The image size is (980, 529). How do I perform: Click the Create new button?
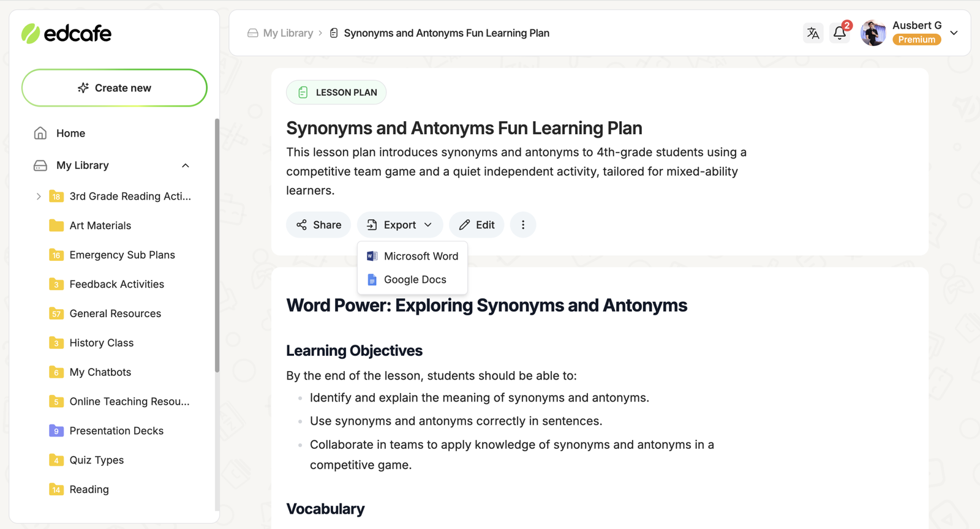pos(115,88)
